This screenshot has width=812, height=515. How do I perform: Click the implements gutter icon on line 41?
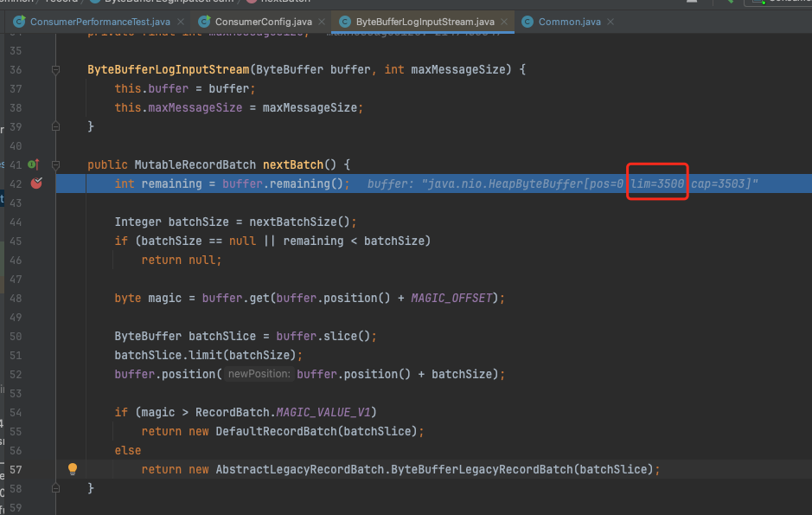(33, 164)
